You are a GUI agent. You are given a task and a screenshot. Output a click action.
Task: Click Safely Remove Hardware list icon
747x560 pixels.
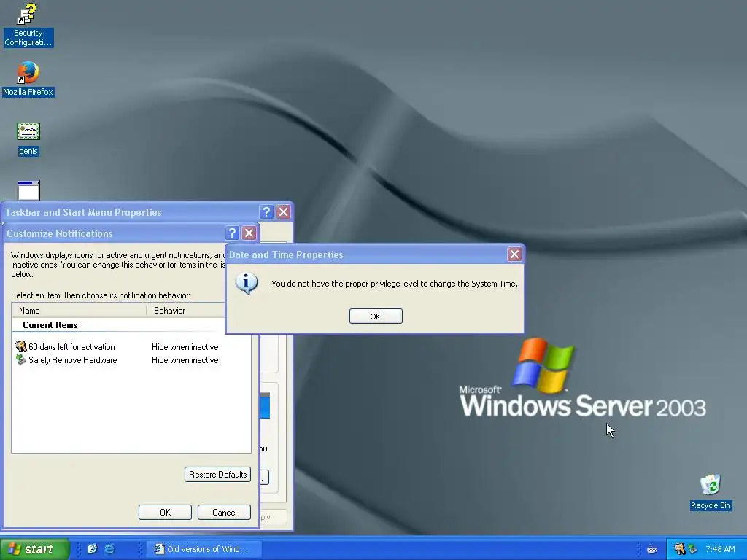(x=20, y=359)
